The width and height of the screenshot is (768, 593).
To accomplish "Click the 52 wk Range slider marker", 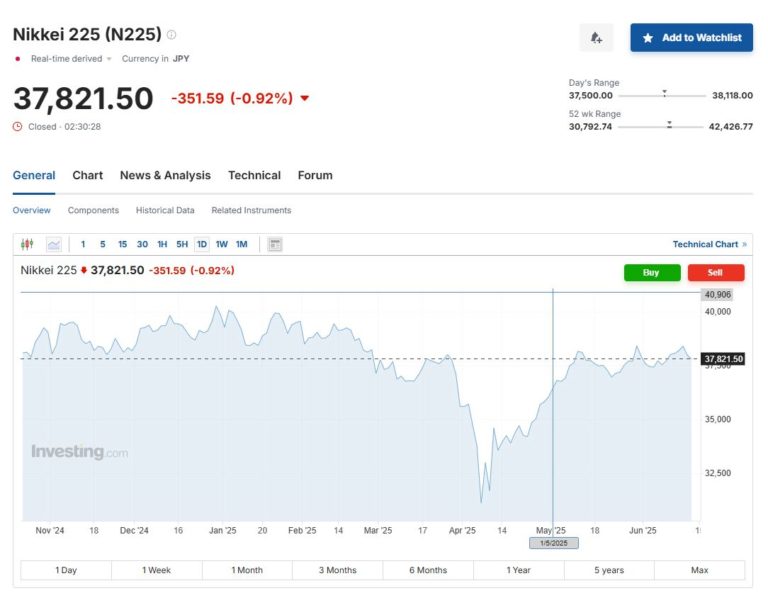I will [669, 126].
